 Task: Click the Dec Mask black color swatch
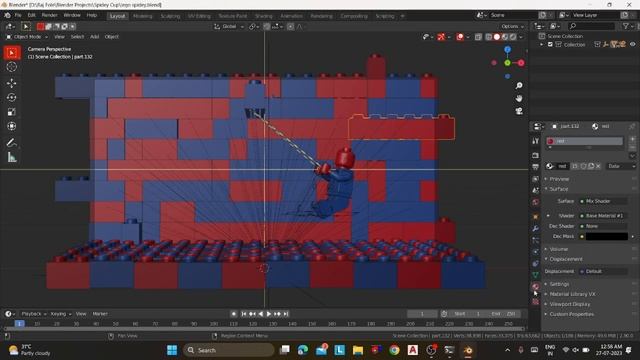pos(607,236)
